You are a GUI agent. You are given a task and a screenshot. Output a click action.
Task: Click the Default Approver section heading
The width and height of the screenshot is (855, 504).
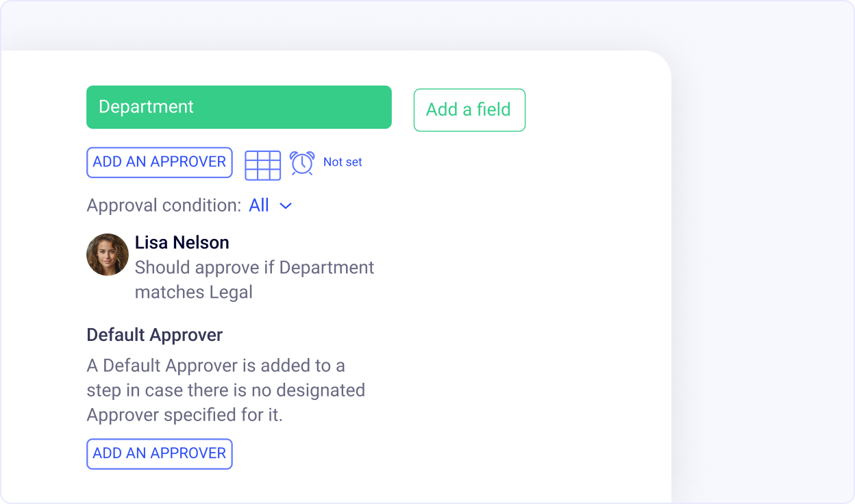point(153,335)
